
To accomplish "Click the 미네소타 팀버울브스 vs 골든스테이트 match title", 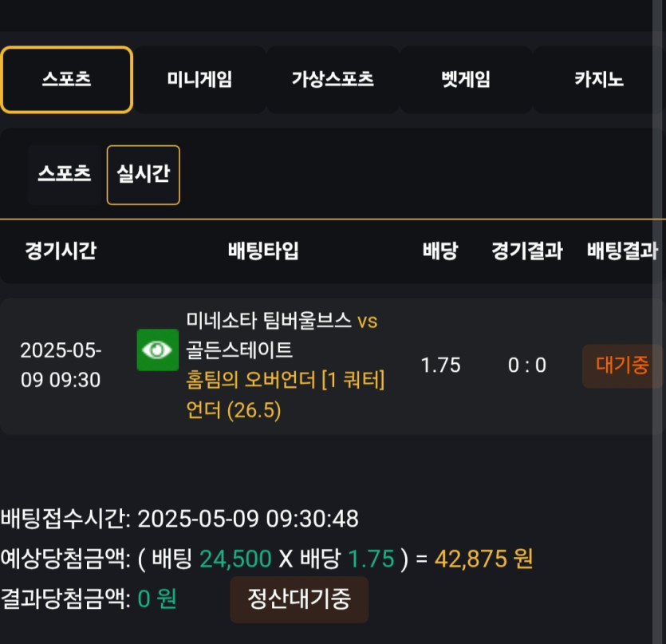I will pyautogui.click(x=282, y=335).
